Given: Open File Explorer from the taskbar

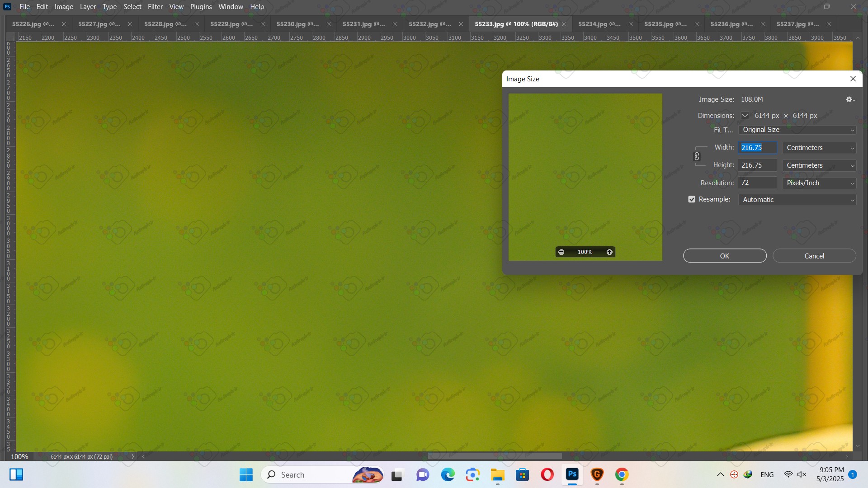Looking at the screenshot, I should click(498, 475).
